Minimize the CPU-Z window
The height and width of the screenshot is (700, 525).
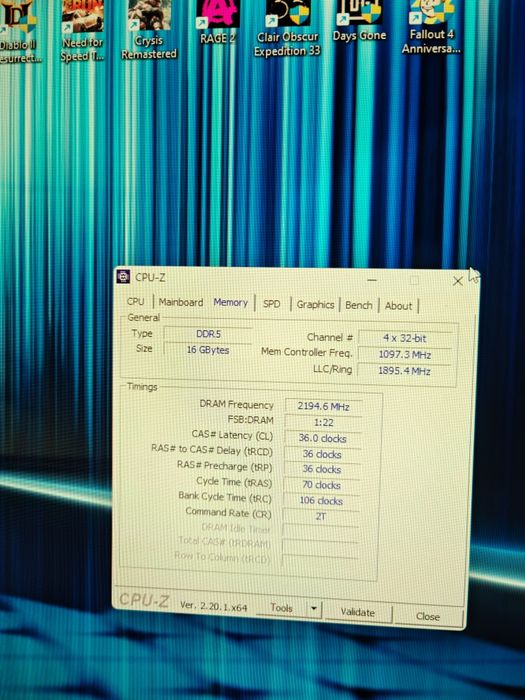(x=372, y=280)
